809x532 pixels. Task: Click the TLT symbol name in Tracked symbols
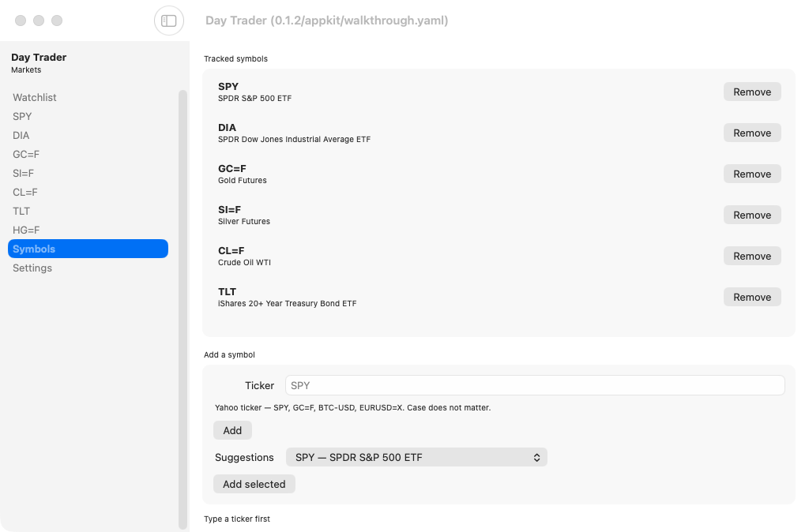click(x=227, y=292)
